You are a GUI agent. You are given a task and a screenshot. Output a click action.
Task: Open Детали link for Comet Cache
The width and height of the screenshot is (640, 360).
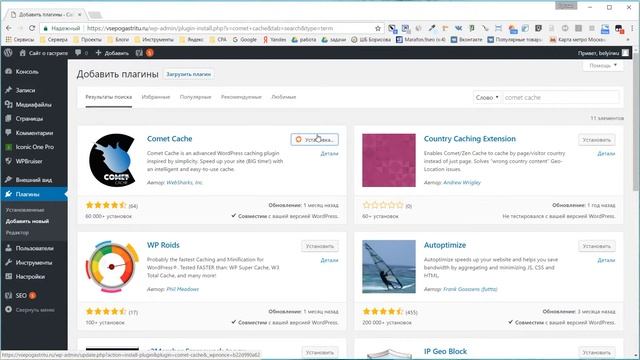[x=329, y=154]
